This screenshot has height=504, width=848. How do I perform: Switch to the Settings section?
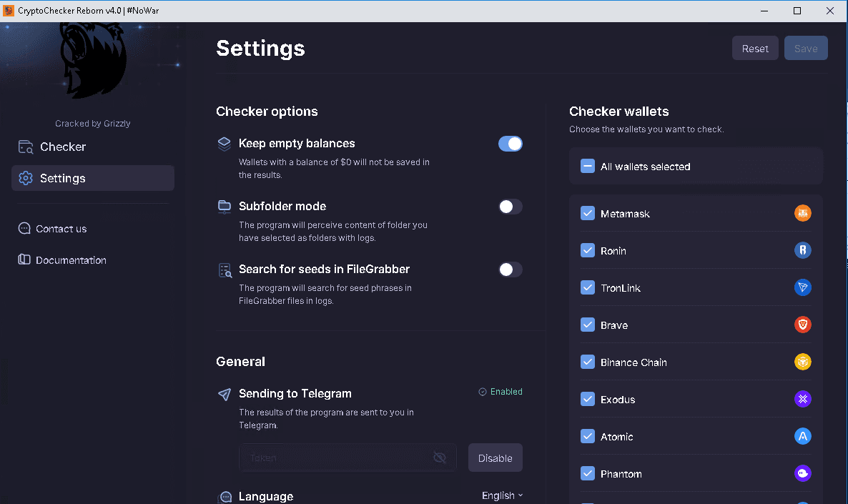(62, 178)
